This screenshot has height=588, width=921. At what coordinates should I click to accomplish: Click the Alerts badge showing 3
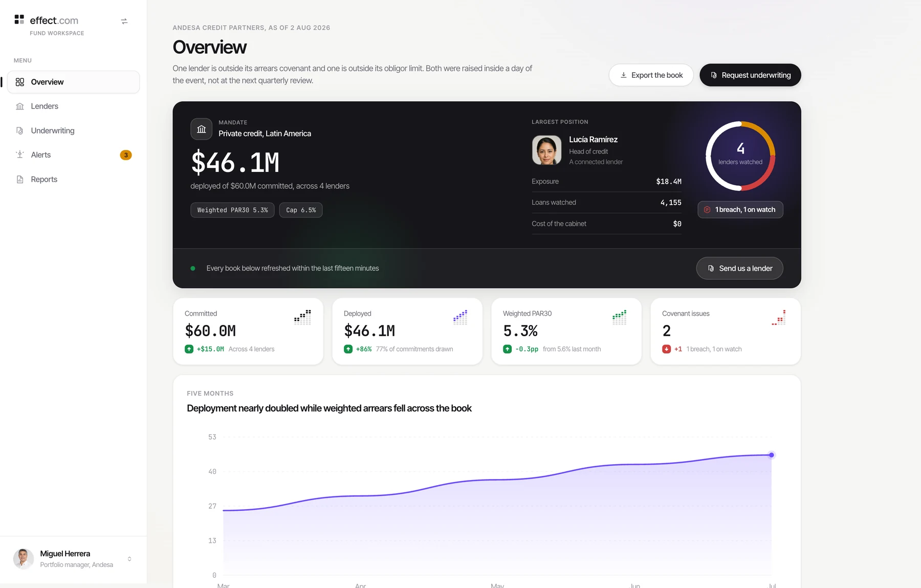tap(126, 155)
